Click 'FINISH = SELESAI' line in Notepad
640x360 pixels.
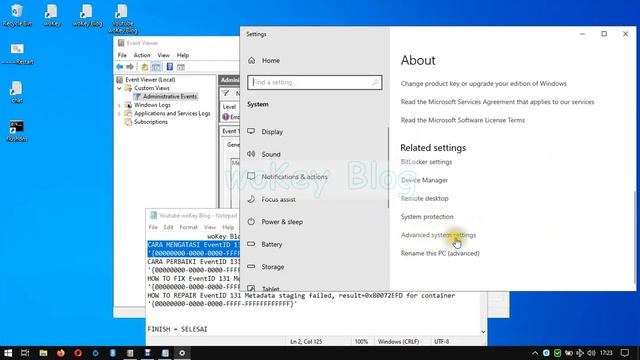(177, 329)
